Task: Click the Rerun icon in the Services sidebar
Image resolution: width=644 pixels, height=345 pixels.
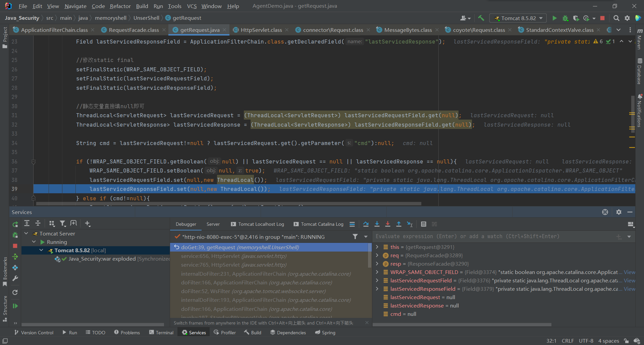Action: pyautogui.click(x=15, y=224)
